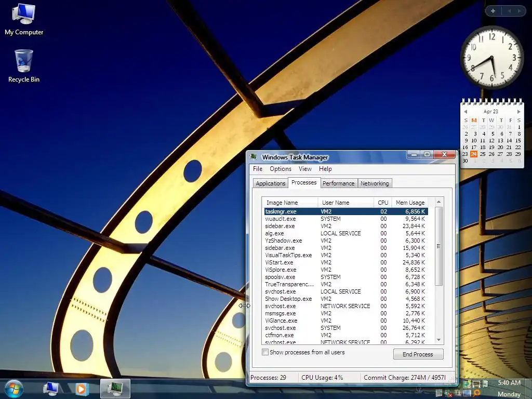Click the 23,844 K memory value

click(414, 226)
